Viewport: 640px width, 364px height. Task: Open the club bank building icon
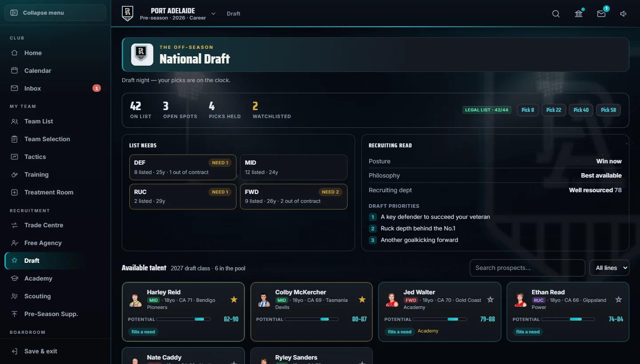[x=579, y=14]
